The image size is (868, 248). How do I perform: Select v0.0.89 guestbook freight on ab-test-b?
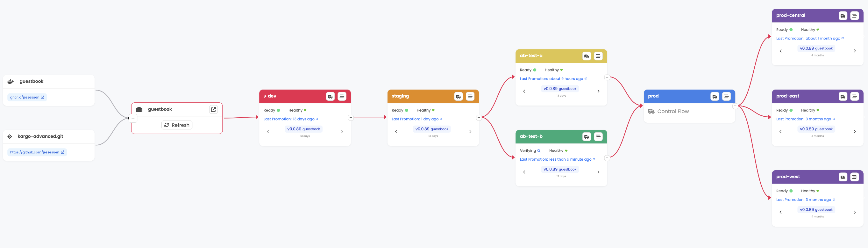click(x=560, y=169)
